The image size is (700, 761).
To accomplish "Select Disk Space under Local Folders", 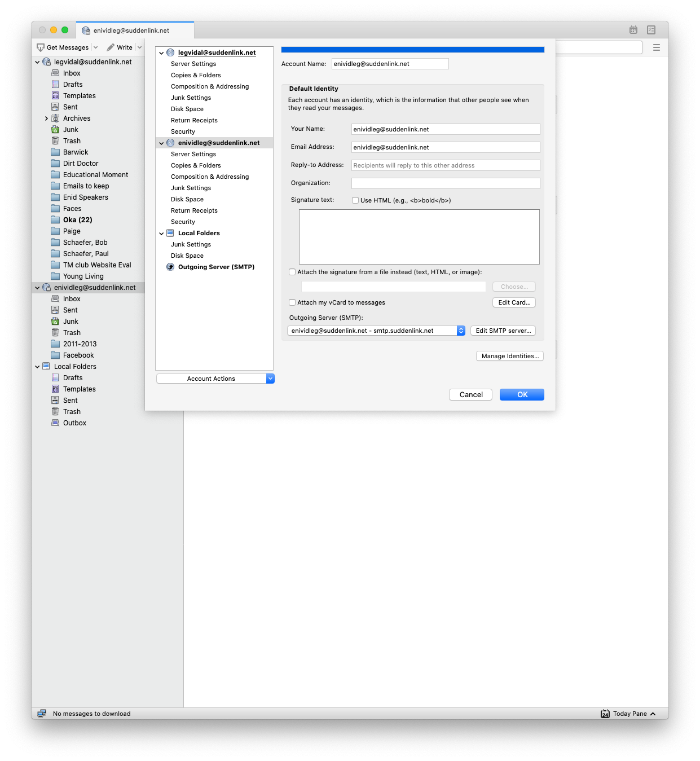I will [x=187, y=256].
